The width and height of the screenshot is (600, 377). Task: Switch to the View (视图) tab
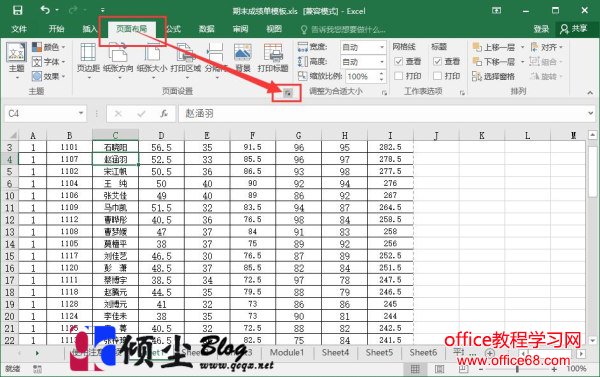(x=274, y=29)
